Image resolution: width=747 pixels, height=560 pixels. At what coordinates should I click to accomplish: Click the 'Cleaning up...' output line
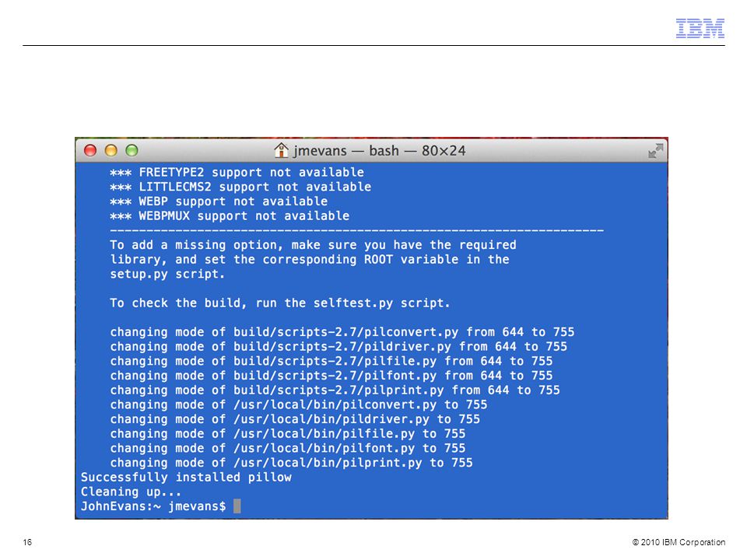[131, 492]
